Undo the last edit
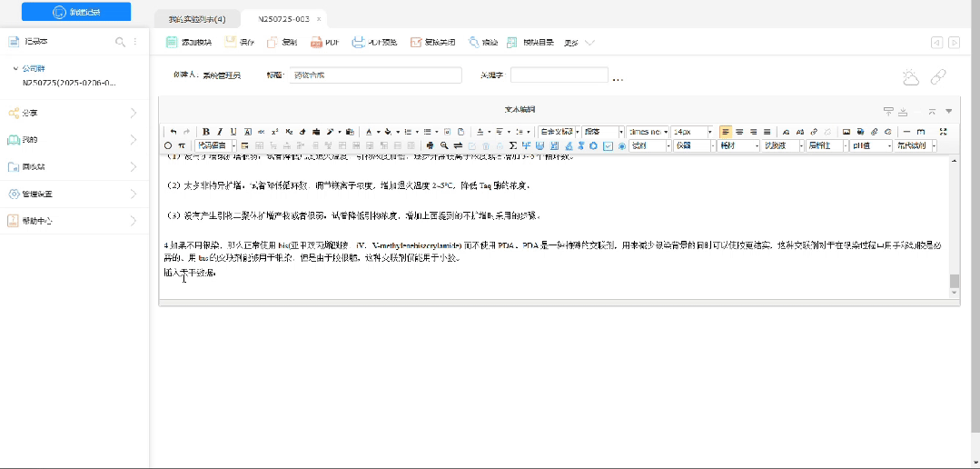980x469 pixels. coord(173,132)
